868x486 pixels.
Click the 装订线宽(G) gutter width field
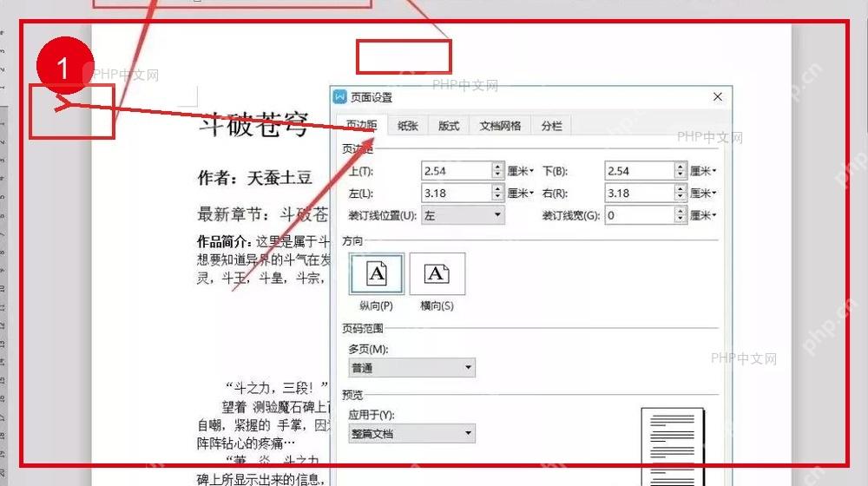point(640,215)
